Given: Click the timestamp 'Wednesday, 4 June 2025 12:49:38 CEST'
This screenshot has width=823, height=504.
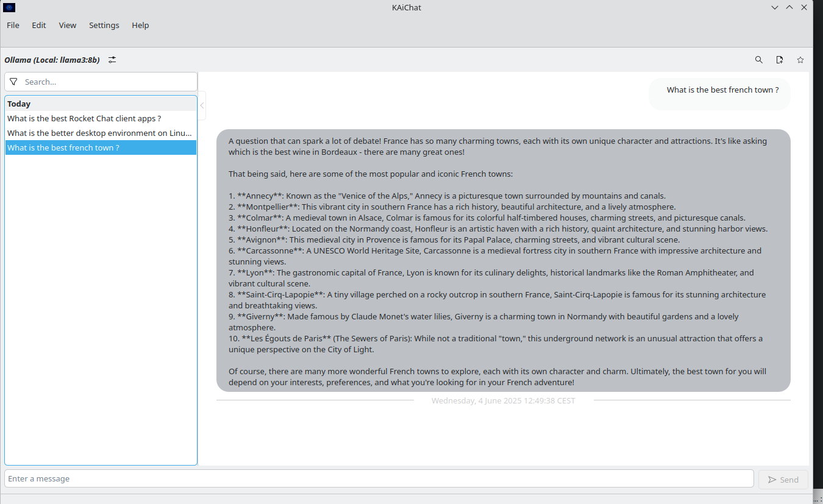Looking at the screenshot, I should [x=504, y=400].
